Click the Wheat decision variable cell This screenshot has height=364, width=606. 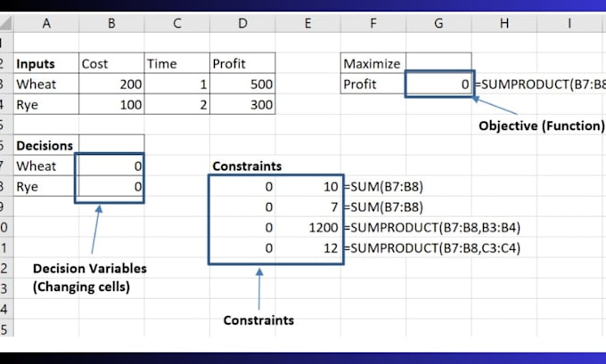[111, 166]
